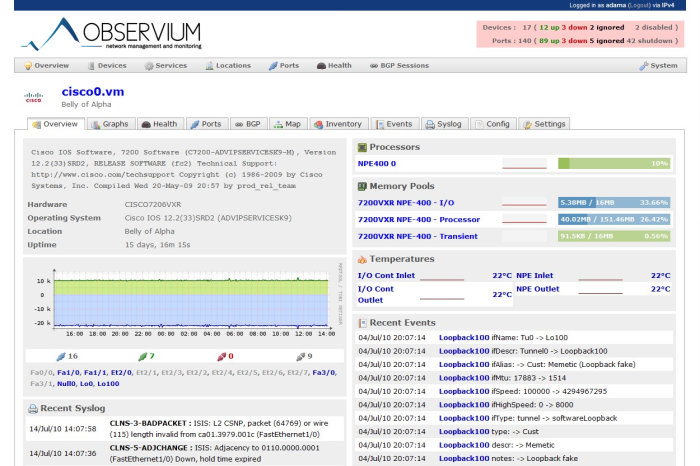Open the I/O Cont Inlet temperature link
The image size is (700, 466).
point(386,276)
